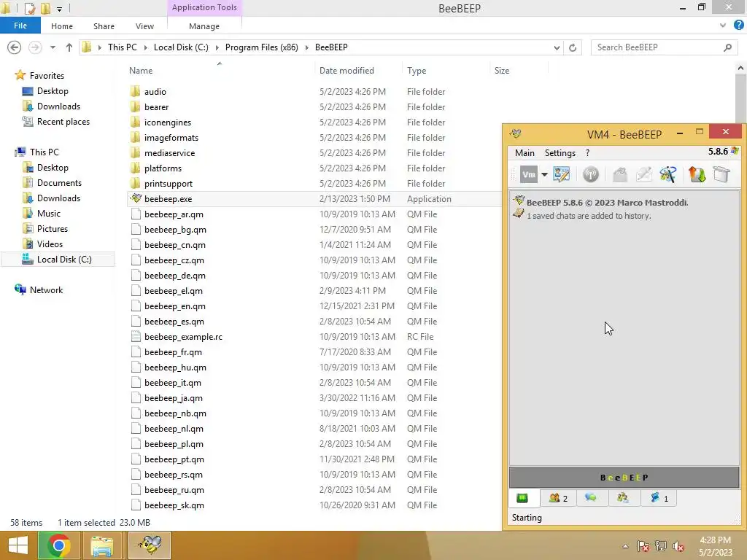Switch to the saved chats tab showing 1
Viewport: 747px width, 560px height.
coord(659,498)
